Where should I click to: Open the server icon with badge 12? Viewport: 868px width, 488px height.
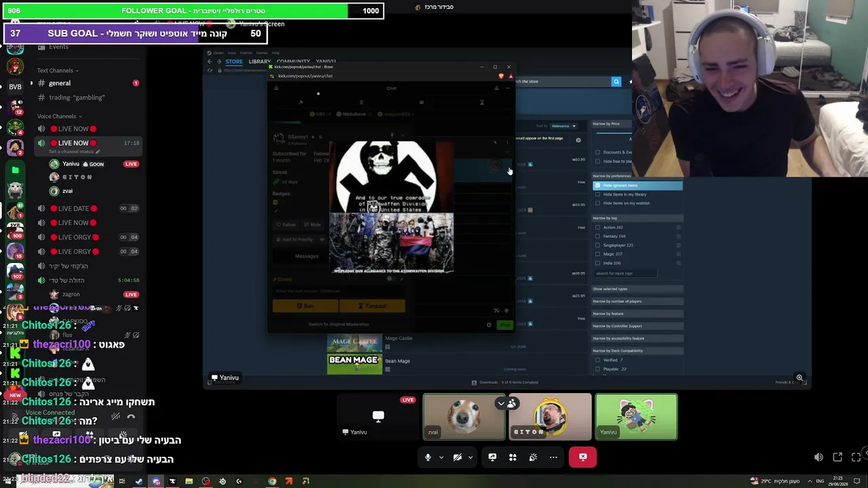tap(15, 106)
